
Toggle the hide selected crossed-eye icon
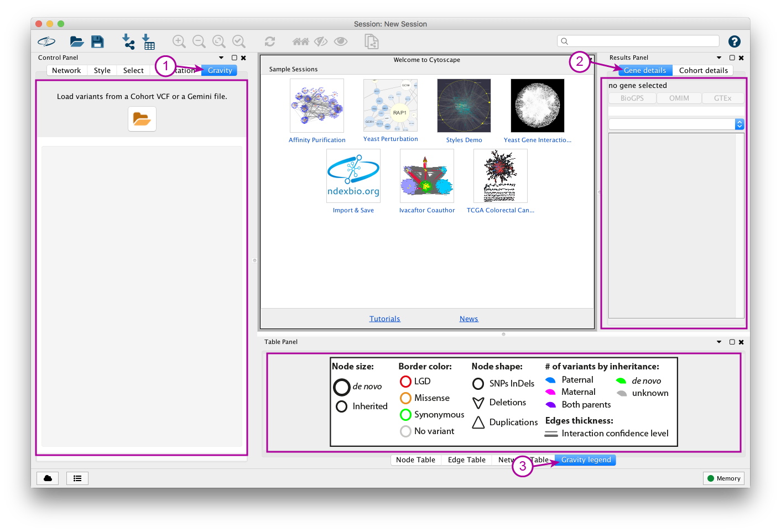(x=321, y=41)
